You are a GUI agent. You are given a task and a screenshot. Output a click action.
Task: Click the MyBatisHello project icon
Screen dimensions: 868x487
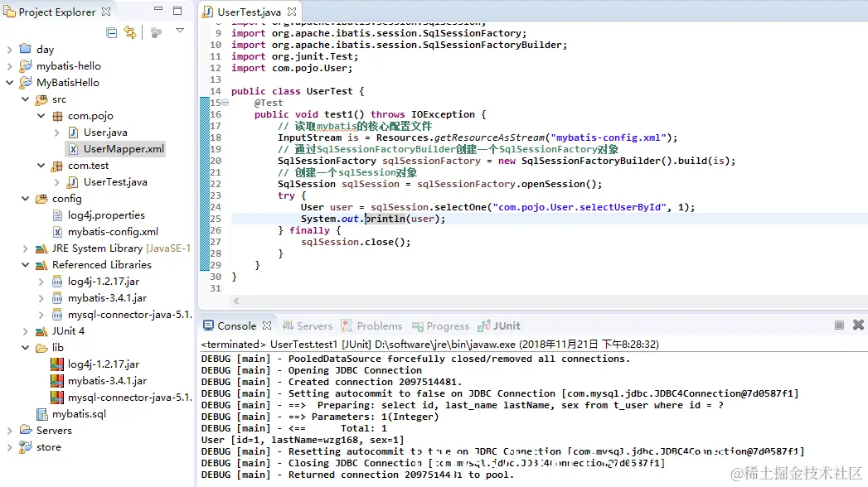[26, 83]
